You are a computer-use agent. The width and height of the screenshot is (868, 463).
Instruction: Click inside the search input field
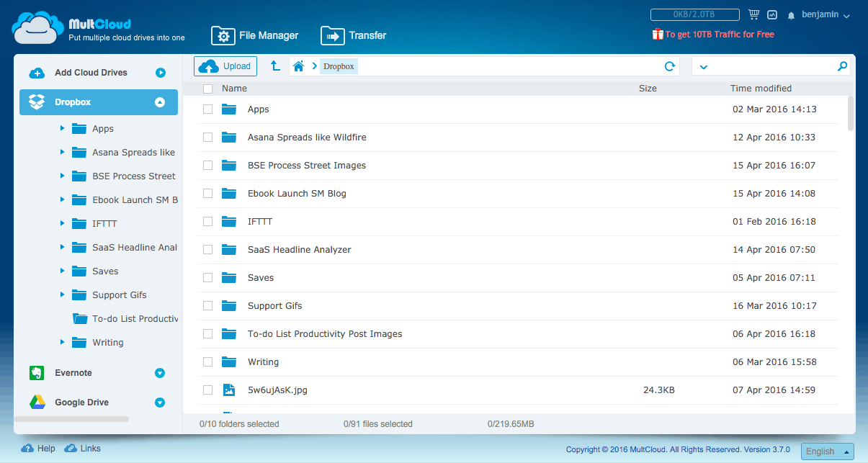point(771,67)
